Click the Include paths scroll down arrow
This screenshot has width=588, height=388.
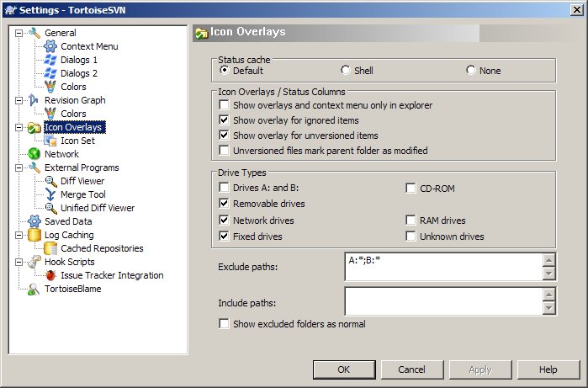point(548,308)
